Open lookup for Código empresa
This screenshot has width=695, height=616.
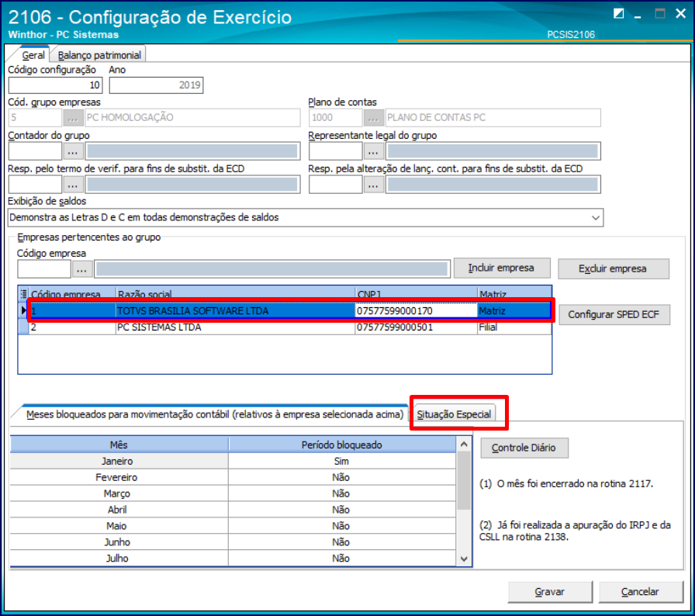click(x=82, y=269)
